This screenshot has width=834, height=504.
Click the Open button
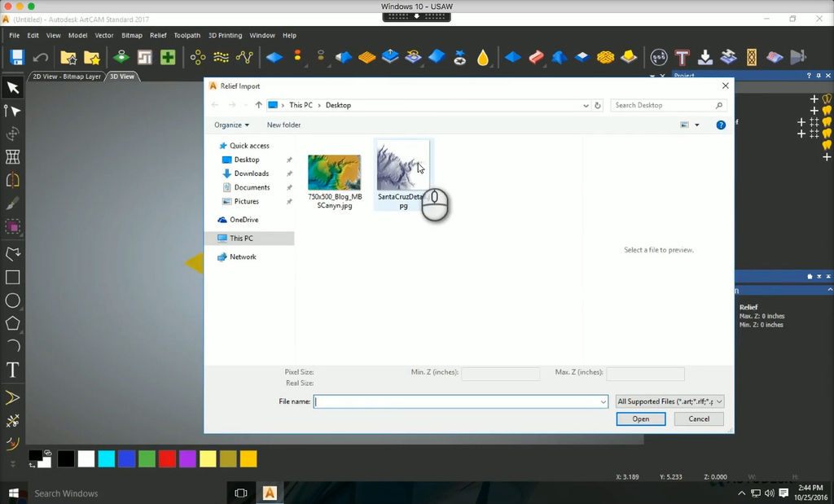tap(640, 419)
